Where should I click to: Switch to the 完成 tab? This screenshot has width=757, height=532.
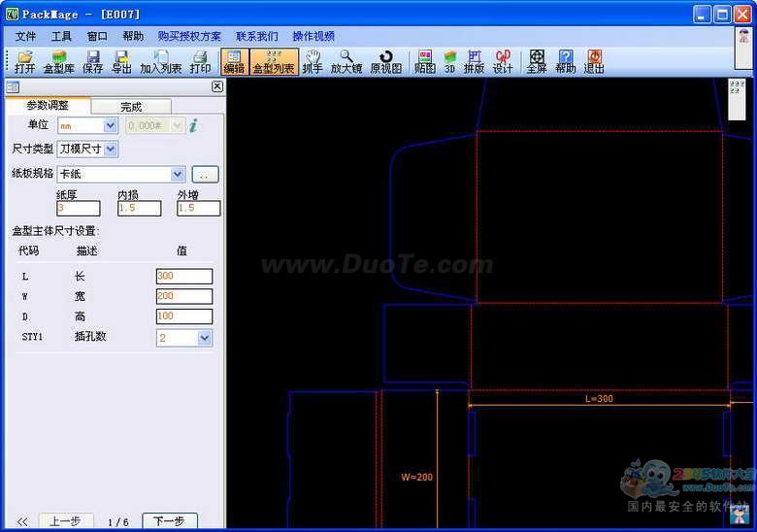coord(131,107)
